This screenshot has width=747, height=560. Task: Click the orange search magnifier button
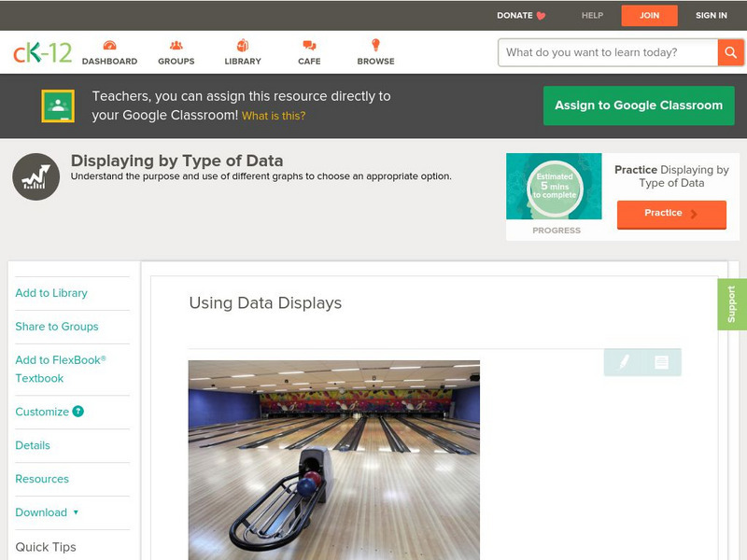(x=730, y=52)
